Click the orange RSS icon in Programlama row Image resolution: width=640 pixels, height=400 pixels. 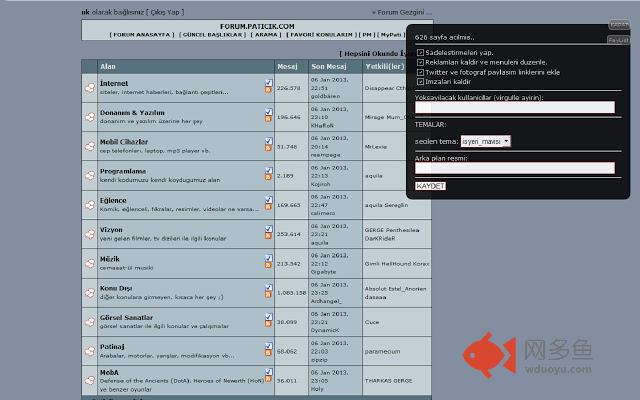click(268, 177)
